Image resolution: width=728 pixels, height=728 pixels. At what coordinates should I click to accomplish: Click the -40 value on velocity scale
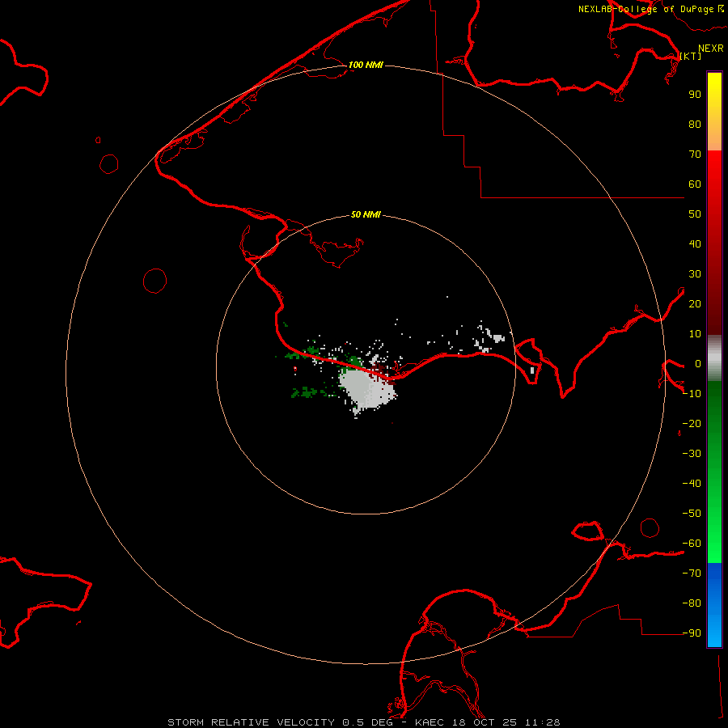pyautogui.click(x=692, y=484)
